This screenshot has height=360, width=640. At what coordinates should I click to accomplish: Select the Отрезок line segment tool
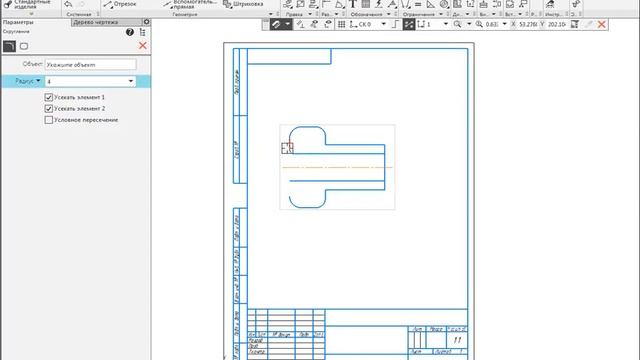[120, 4]
